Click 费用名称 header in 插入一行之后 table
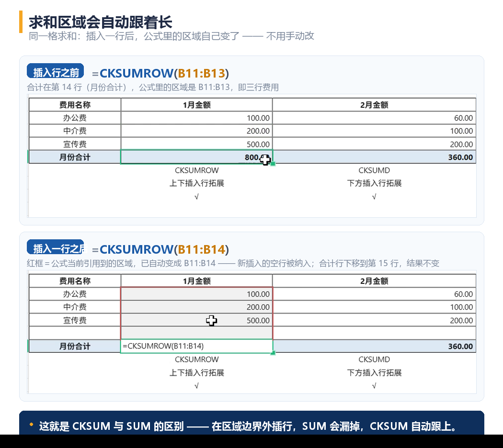This screenshot has height=448, width=503. pos(75,281)
